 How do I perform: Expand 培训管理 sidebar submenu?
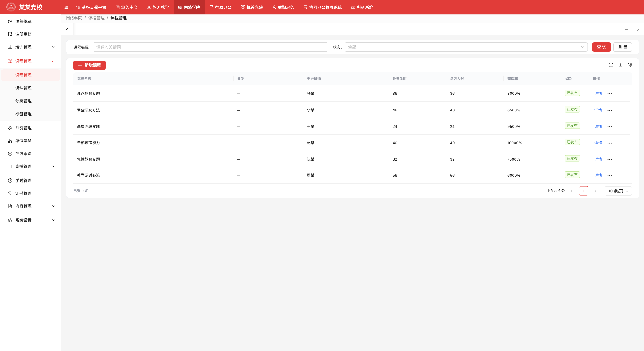point(53,47)
